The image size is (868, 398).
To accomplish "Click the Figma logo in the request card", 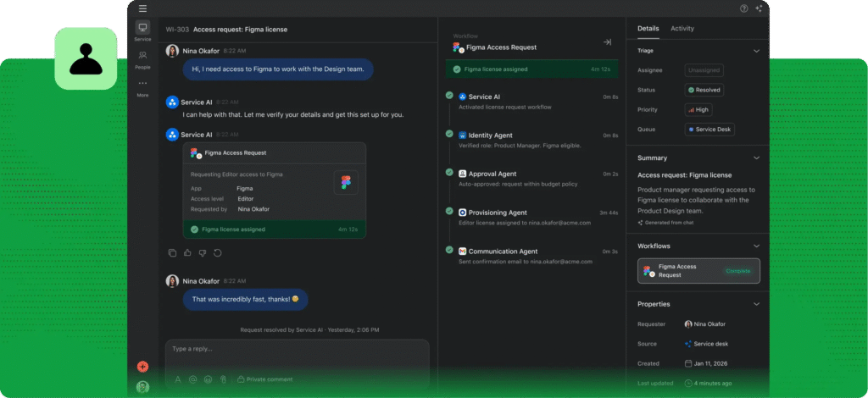I will 346,182.
